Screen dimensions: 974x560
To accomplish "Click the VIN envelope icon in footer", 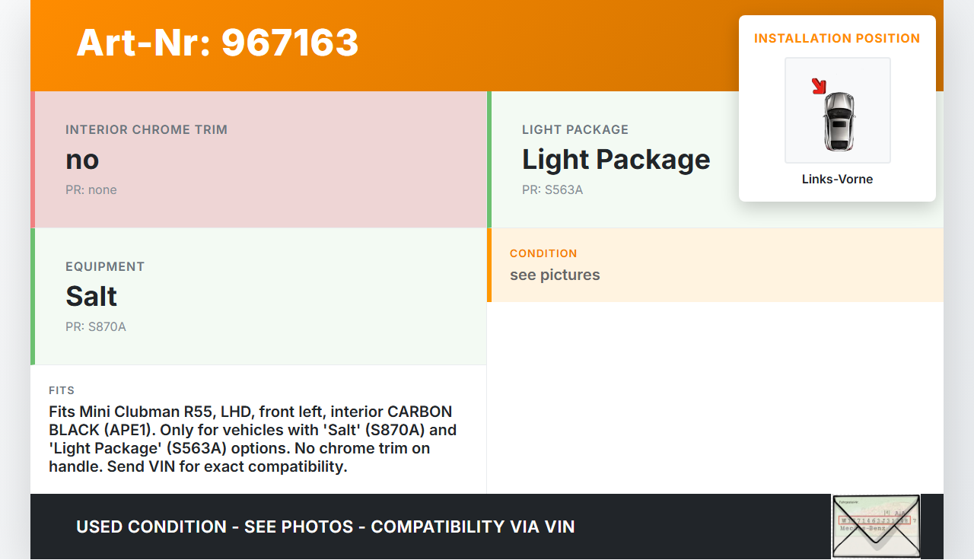I will pyautogui.click(x=876, y=527).
